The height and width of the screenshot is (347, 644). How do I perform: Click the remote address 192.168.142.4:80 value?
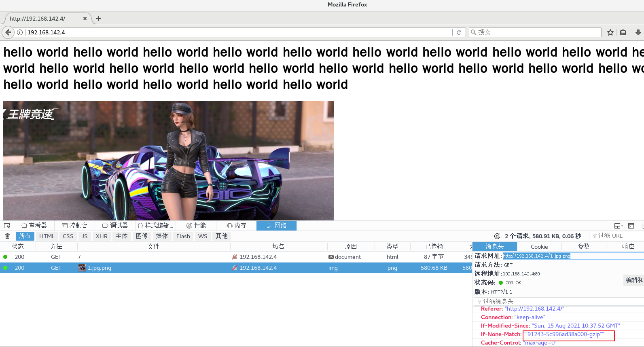[x=521, y=274]
